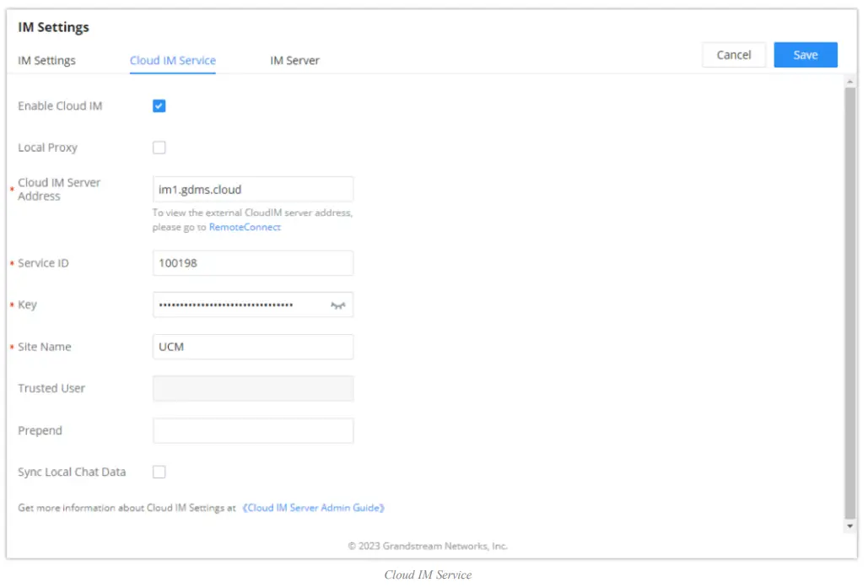The height and width of the screenshot is (588, 868).
Task: Enable the Local Proxy checkbox
Action: (x=159, y=148)
